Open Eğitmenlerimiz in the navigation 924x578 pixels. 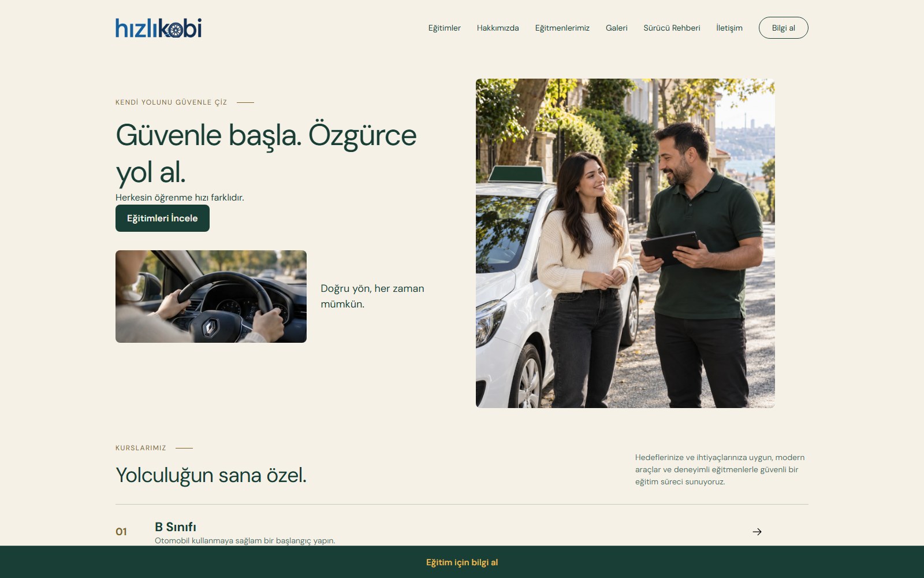(562, 28)
